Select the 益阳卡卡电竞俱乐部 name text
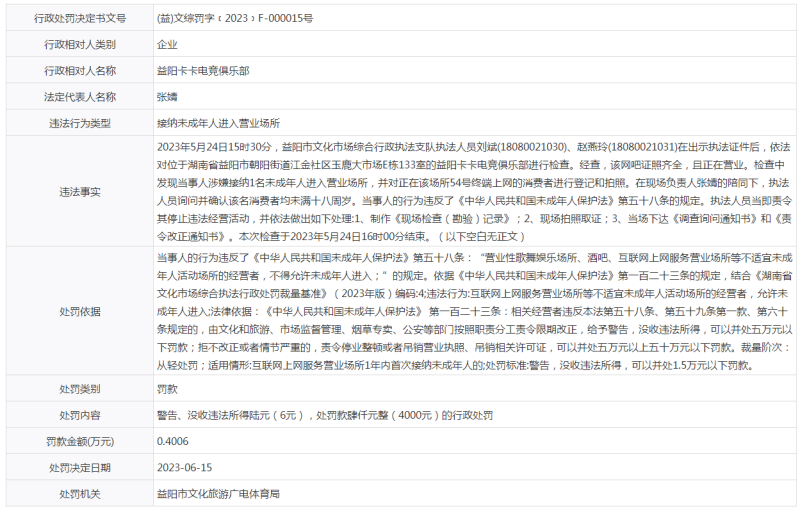 point(203,71)
